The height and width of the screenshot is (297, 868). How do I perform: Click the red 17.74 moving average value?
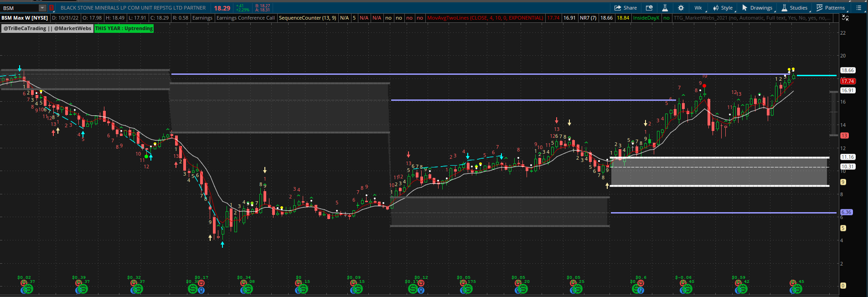pos(553,18)
